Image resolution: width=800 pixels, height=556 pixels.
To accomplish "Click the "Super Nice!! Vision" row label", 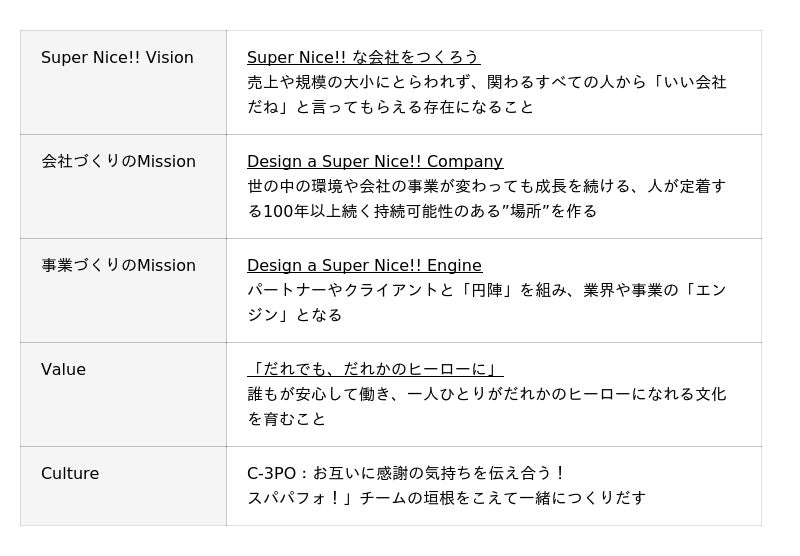I will (x=117, y=58).
